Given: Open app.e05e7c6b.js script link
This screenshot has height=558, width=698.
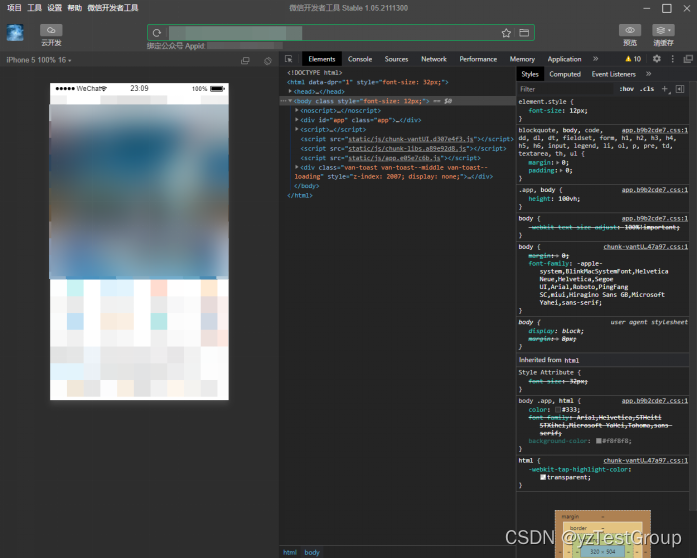Looking at the screenshot, I should pos(394,158).
